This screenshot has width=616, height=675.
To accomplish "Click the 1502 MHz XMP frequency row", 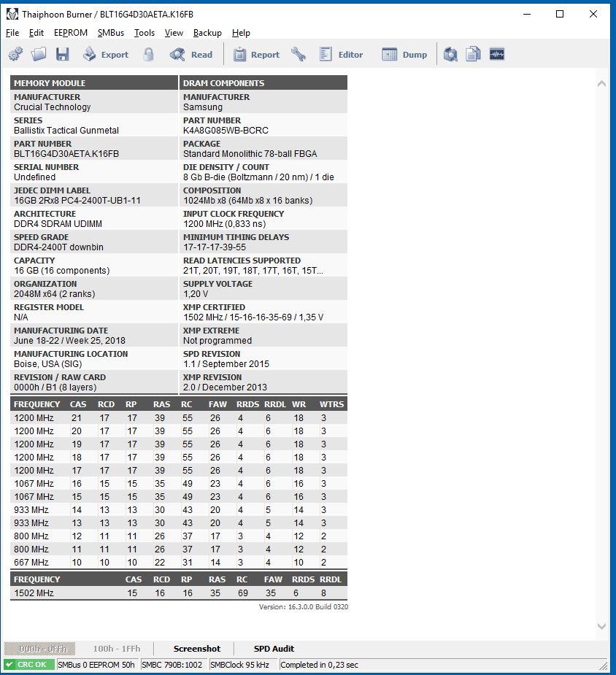I will point(179,593).
